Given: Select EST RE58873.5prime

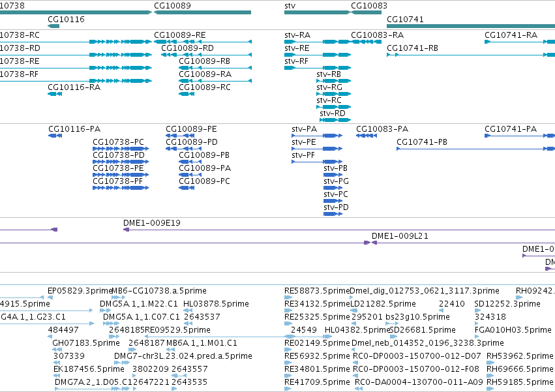Looking at the screenshot, I should tap(288, 297).
